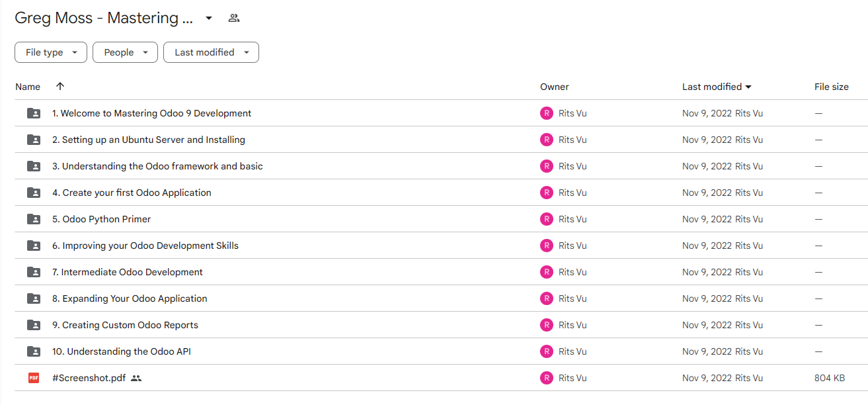
Task: Expand the File type filter
Action: 51,52
